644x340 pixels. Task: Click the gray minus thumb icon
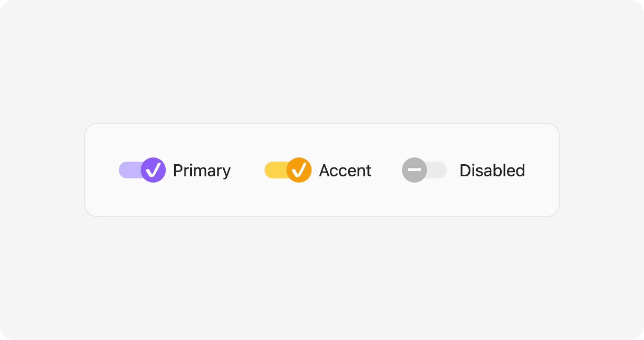pyautogui.click(x=414, y=170)
